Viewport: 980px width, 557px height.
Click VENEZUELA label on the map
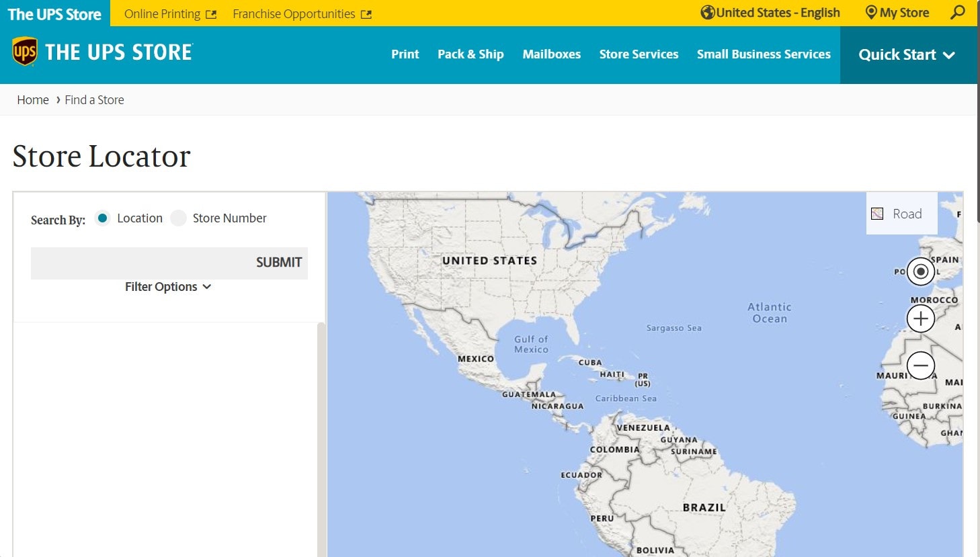coord(643,428)
